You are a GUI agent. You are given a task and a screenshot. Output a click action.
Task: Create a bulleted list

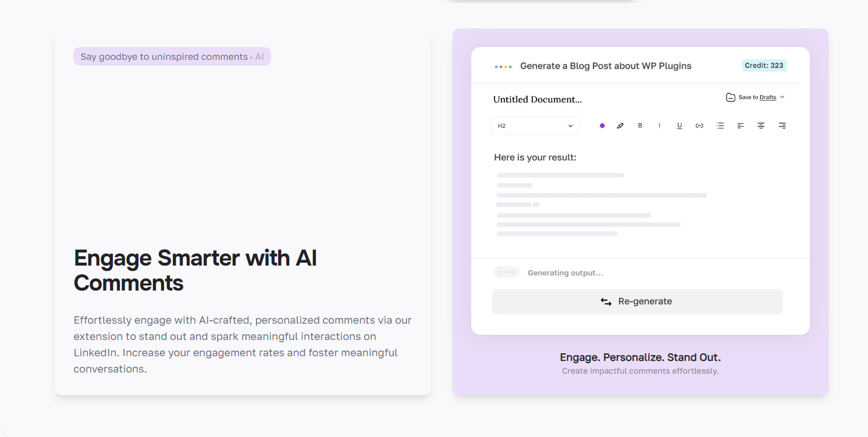pos(720,125)
